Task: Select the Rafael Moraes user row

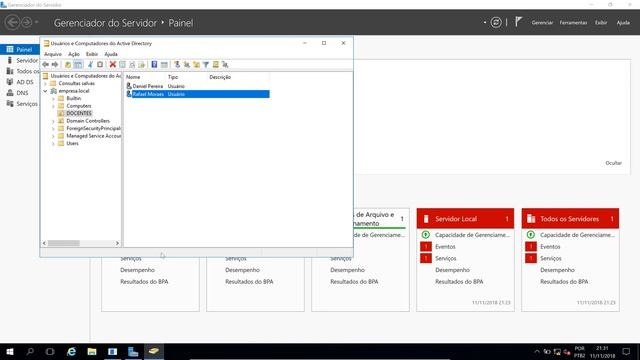Action: click(198, 94)
